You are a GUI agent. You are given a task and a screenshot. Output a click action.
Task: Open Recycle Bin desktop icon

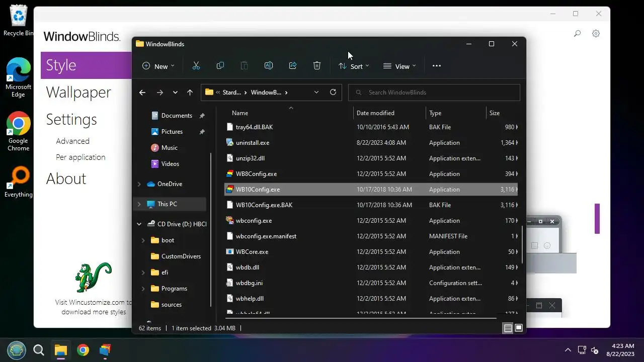[x=19, y=21]
